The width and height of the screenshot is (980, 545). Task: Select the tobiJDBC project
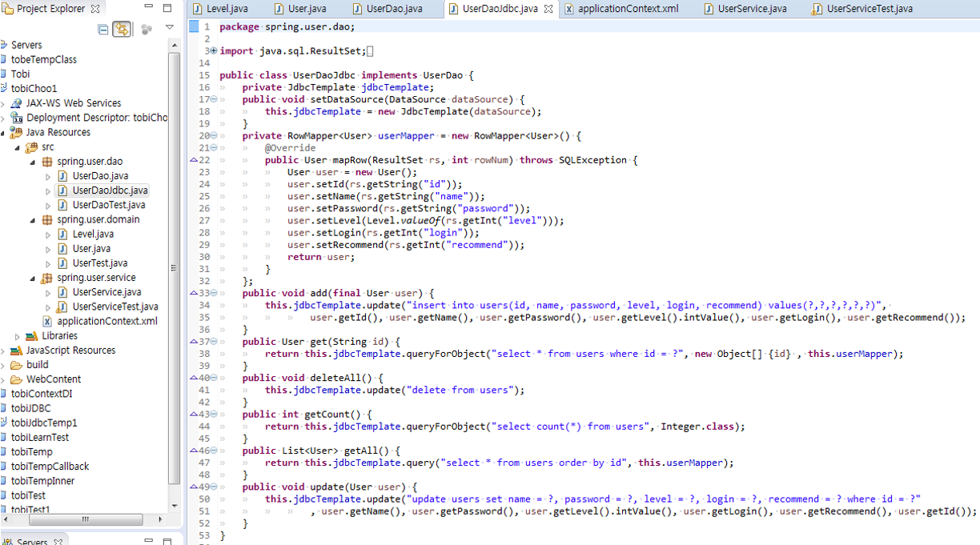[30, 408]
